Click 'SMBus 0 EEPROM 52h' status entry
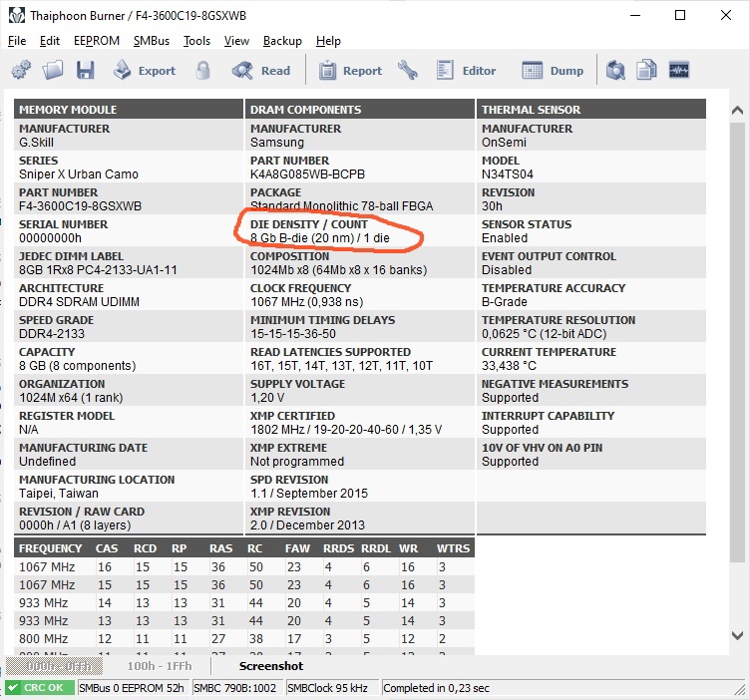This screenshot has width=750, height=700. [132, 688]
